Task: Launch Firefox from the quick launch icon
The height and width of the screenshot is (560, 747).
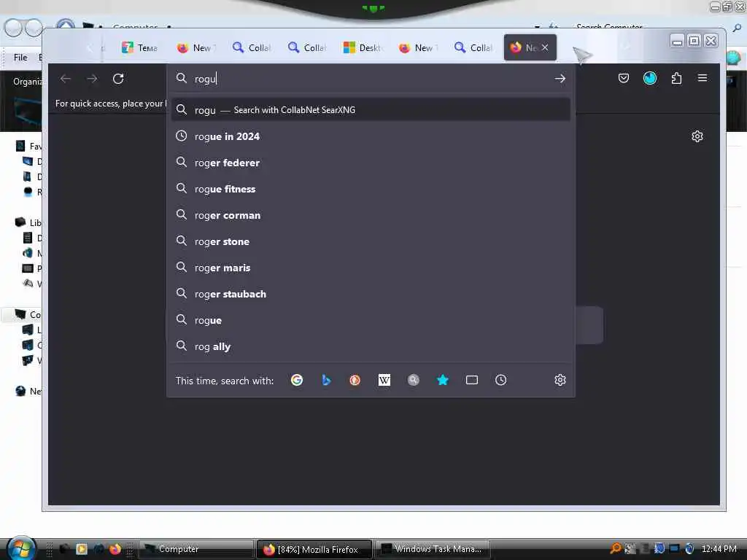Action: [115, 549]
